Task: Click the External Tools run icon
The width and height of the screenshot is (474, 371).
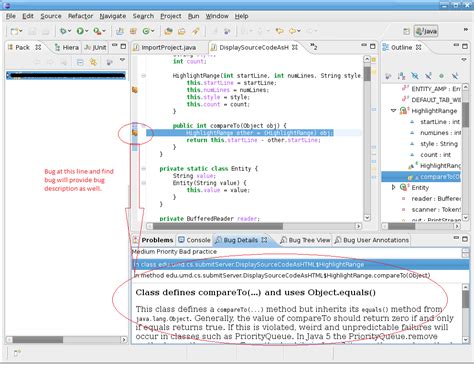Action: click(x=97, y=31)
